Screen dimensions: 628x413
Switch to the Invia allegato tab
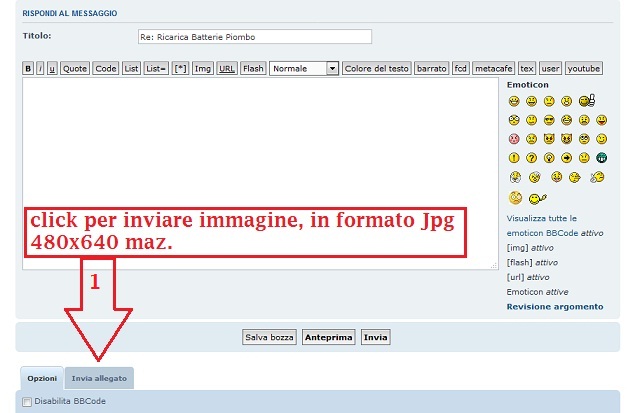(x=98, y=378)
